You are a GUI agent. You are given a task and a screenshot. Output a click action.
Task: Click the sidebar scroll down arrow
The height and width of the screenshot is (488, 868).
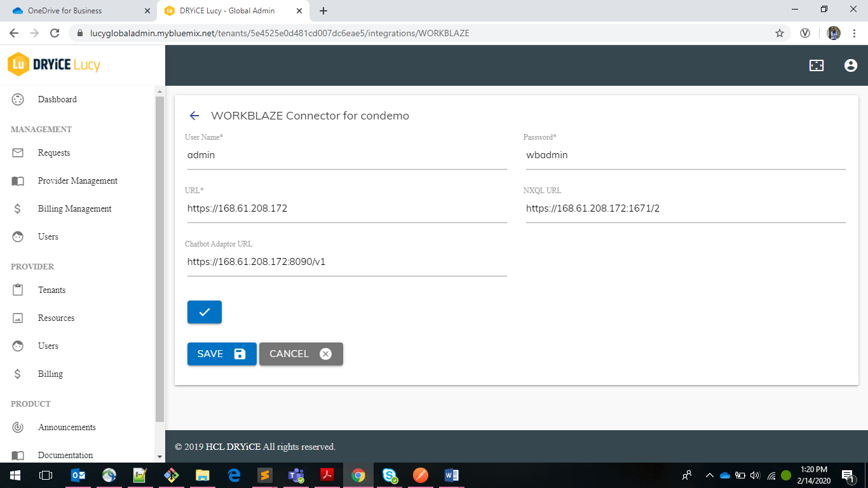coord(159,457)
